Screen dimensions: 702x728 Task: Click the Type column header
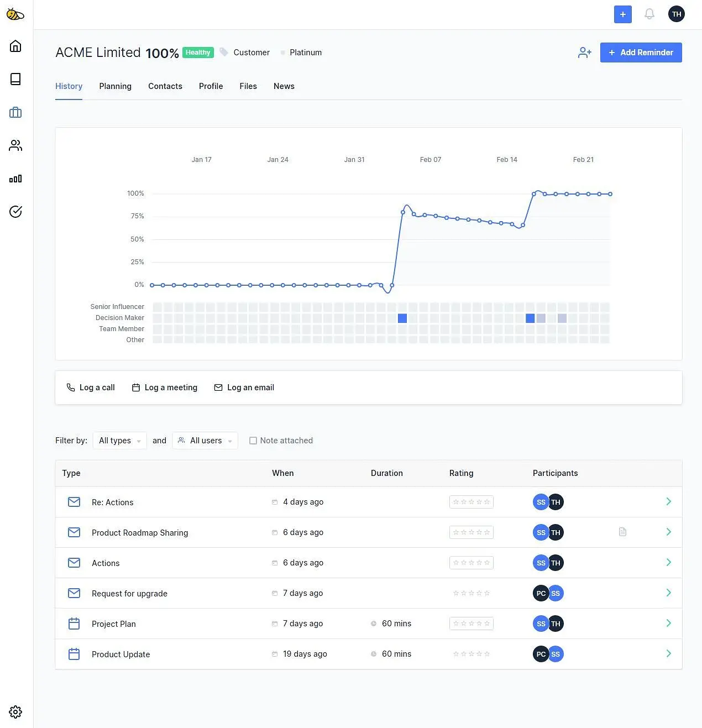tap(71, 473)
